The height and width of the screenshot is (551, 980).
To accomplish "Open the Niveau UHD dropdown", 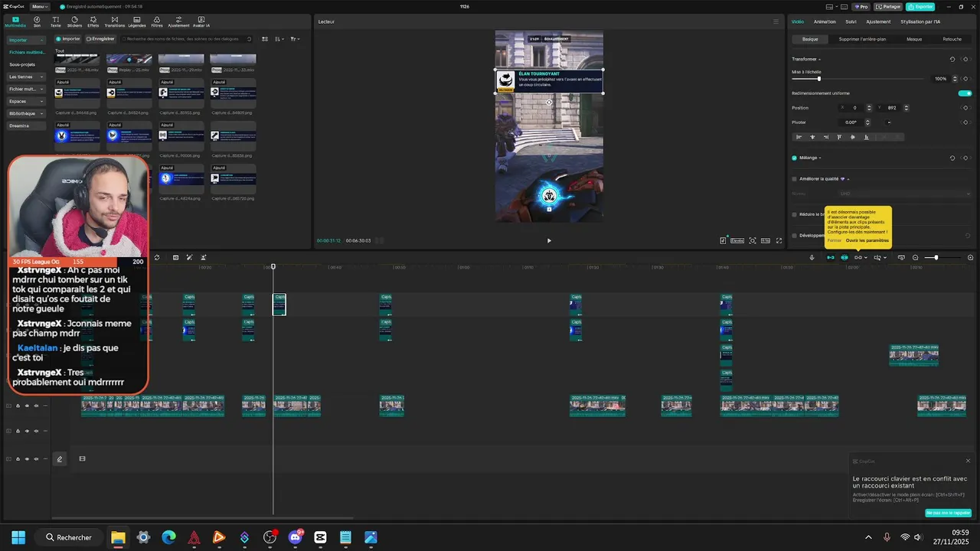I will point(905,194).
